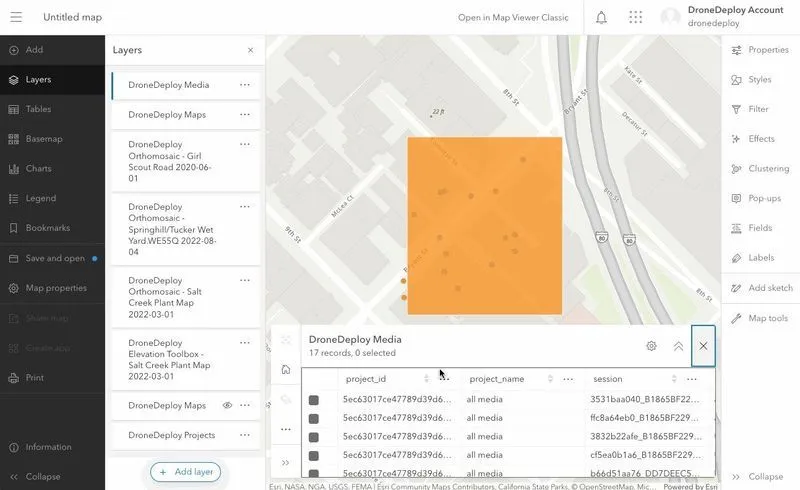This screenshot has height=490, width=800.
Task: Open Properties in the right toolbar
Action: (760, 50)
